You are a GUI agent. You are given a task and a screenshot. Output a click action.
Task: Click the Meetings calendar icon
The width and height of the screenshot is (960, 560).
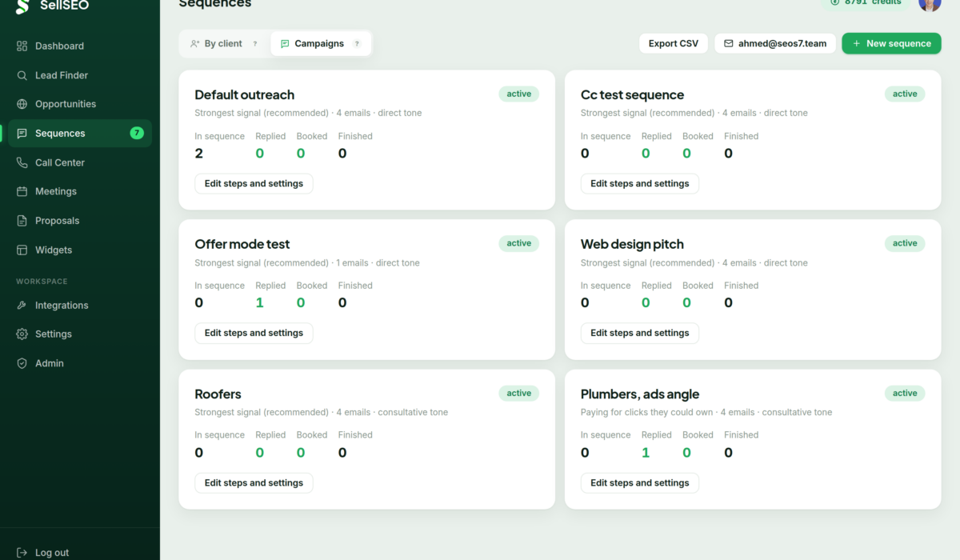(22, 191)
